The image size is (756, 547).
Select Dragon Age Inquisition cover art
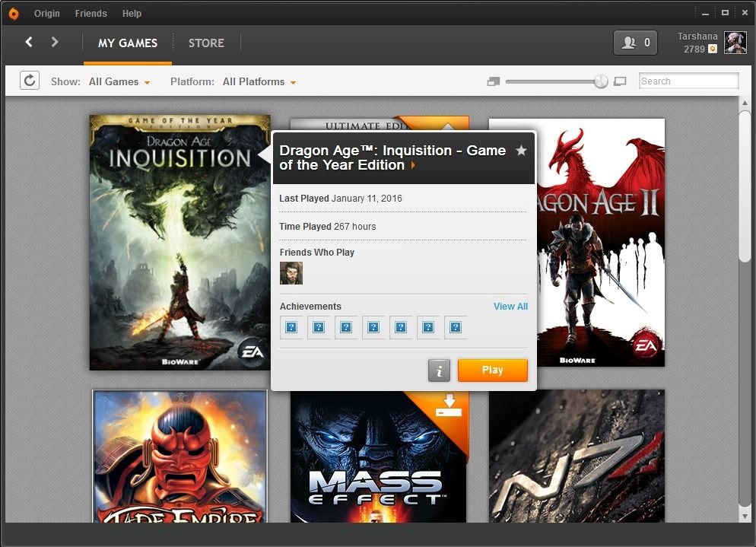179,243
